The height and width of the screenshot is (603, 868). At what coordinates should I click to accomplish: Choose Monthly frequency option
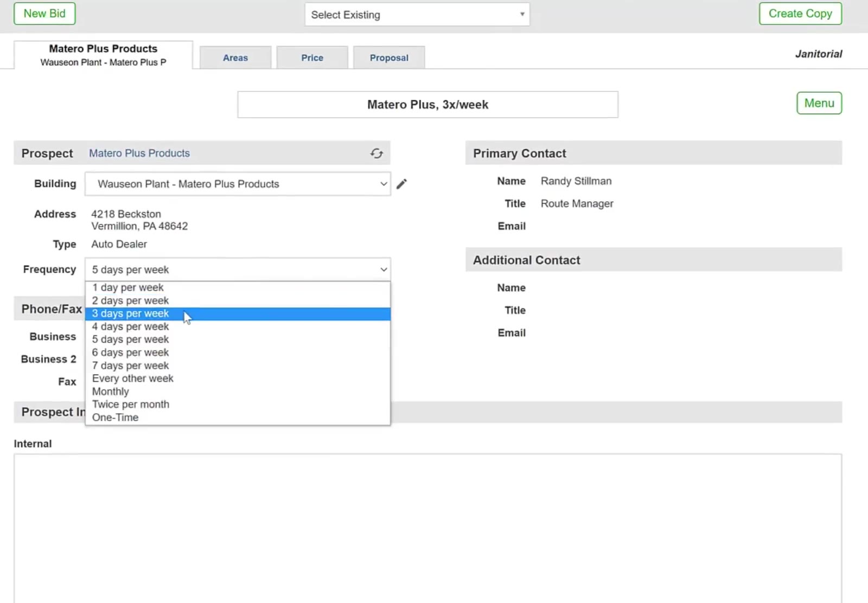pos(238,392)
